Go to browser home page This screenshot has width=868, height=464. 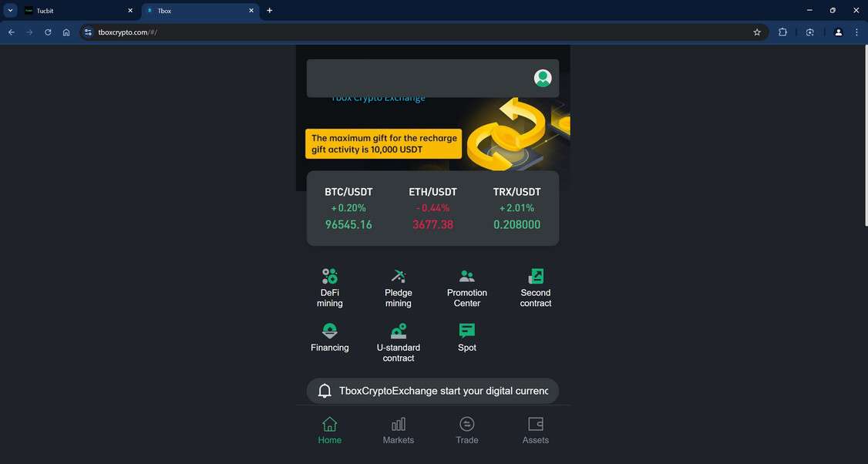click(66, 32)
